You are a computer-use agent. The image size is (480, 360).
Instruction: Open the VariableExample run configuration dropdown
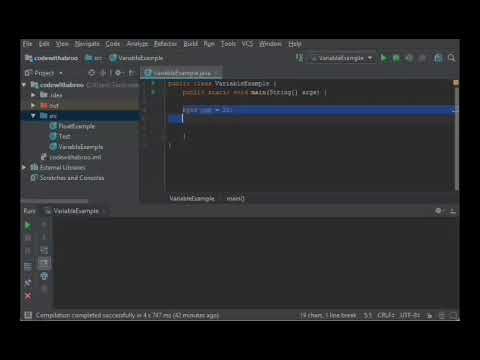point(342,58)
